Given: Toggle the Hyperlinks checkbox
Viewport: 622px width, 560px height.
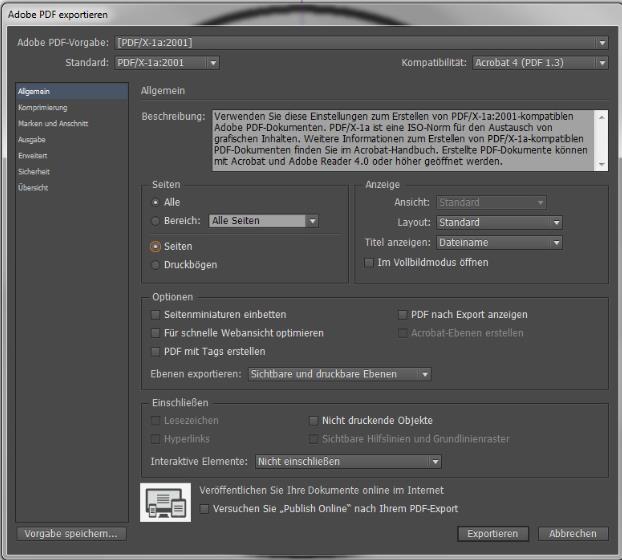Looking at the screenshot, I should point(156,439).
